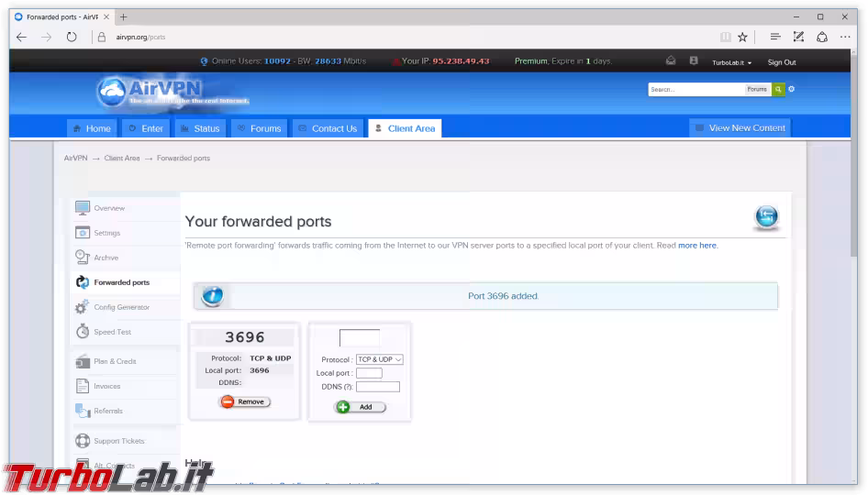868x495 pixels.
Task: Open the Status tab
Action: point(200,128)
